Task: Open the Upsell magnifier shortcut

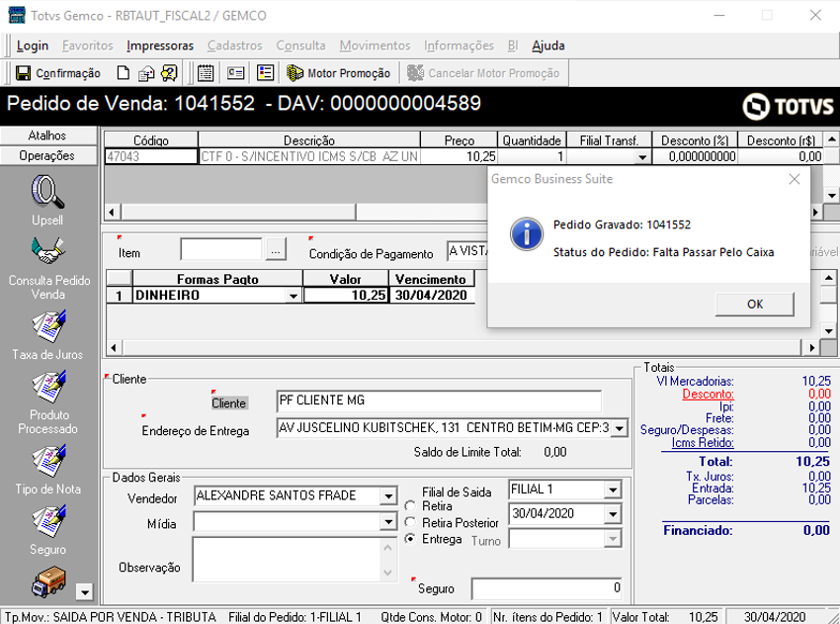Action: point(47,192)
